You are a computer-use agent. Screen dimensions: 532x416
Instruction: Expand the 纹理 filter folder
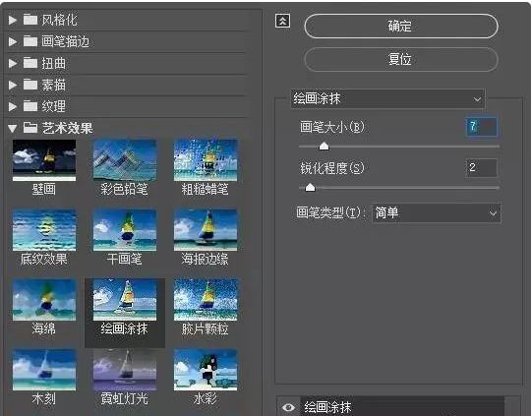[x=13, y=106]
